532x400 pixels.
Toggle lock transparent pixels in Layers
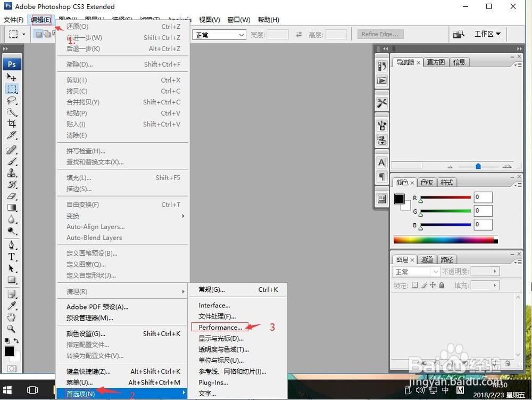click(414, 285)
